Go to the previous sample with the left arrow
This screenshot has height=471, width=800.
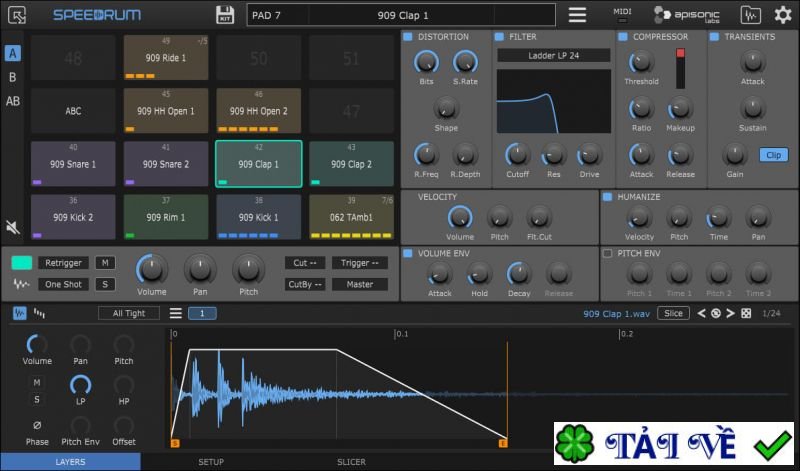click(x=701, y=313)
